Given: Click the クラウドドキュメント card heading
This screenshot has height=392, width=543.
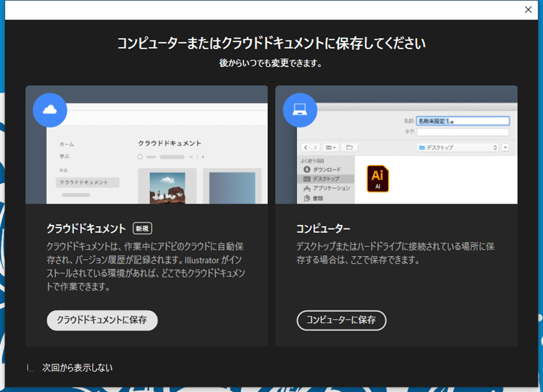Looking at the screenshot, I should [x=86, y=229].
